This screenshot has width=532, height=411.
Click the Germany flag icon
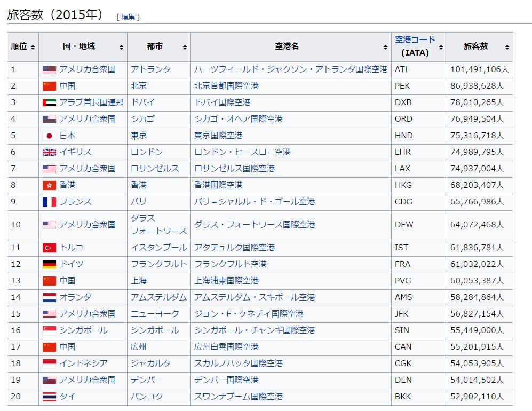(49, 264)
